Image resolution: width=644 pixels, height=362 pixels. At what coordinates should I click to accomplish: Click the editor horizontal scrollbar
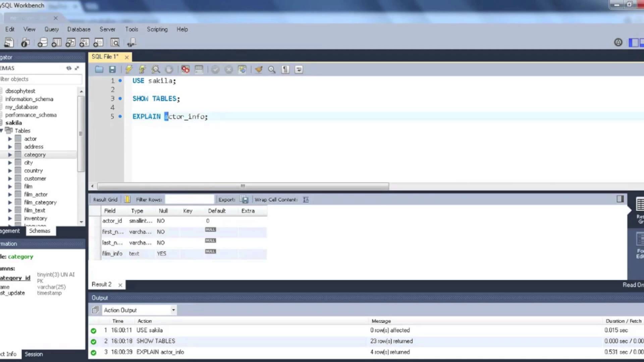243,186
